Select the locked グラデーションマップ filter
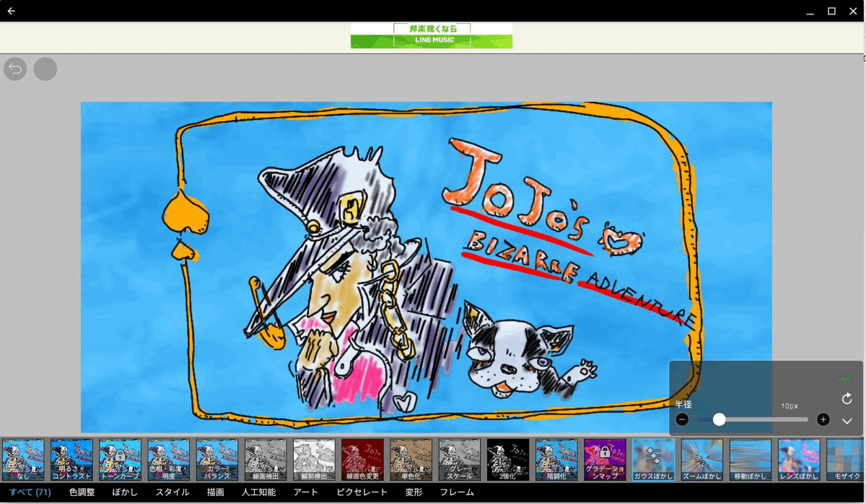Image resolution: width=866 pixels, height=504 pixels. pos(605,460)
